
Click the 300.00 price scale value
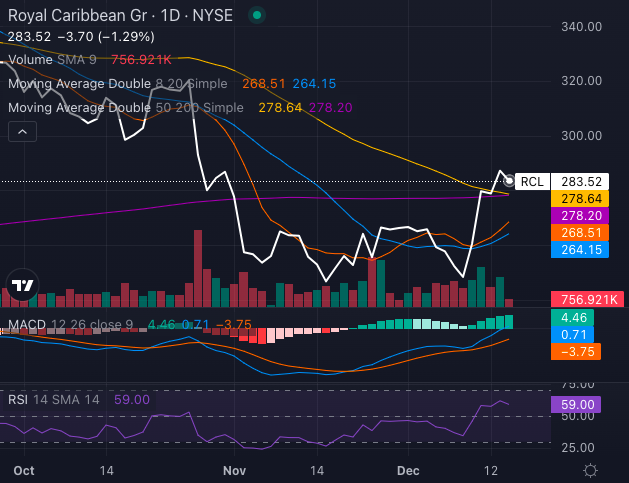pos(581,136)
